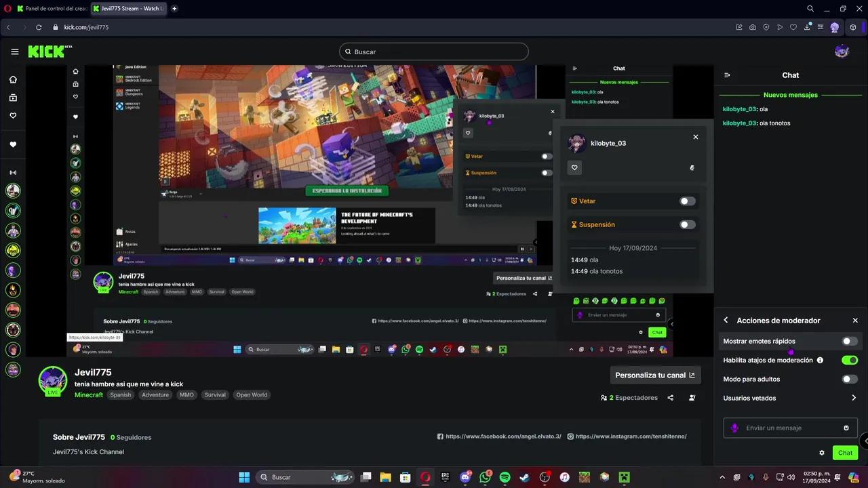The image size is (868, 488).
Task: Open the Kick hamburger menu
Action: pos(15,52)
